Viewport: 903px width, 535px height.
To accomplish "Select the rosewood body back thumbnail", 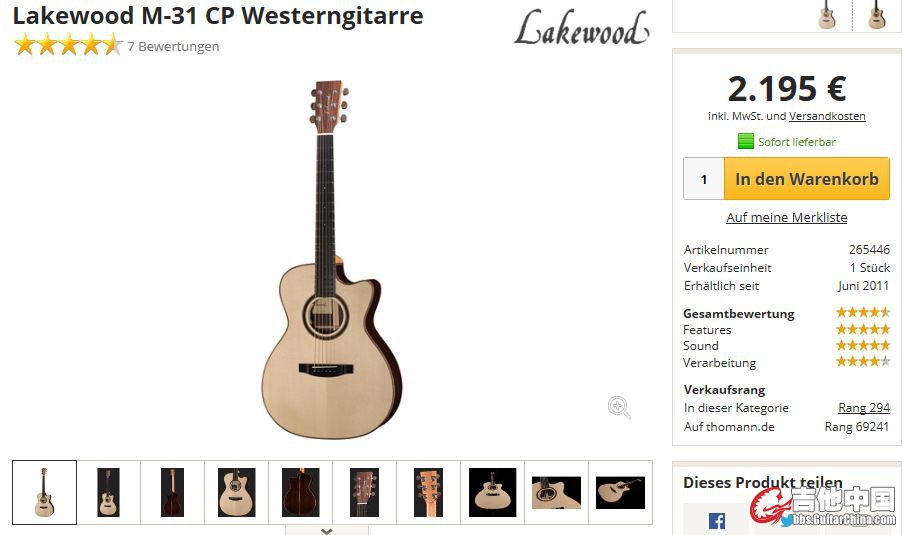I will point(300,492).
